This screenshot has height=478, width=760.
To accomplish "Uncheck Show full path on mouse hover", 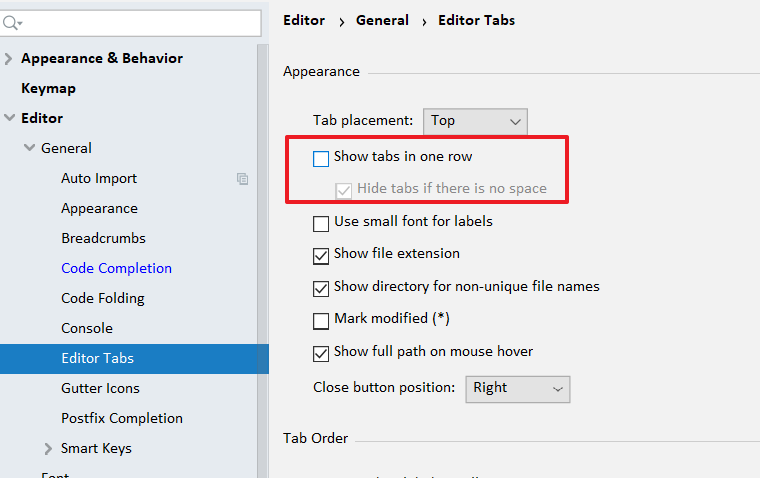I will click(x=321, y=353).
